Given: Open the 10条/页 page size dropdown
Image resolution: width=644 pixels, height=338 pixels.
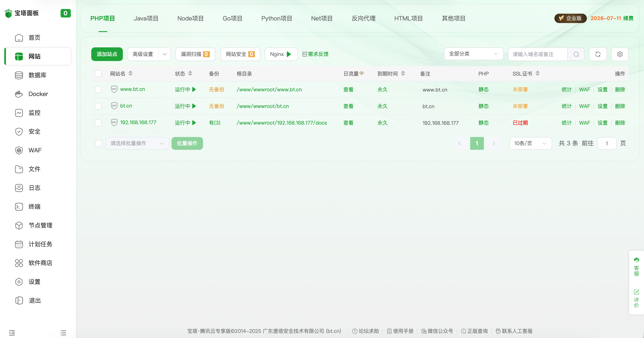Looking at the screenshot, I should pyautogui.click(x=530, y=143).
